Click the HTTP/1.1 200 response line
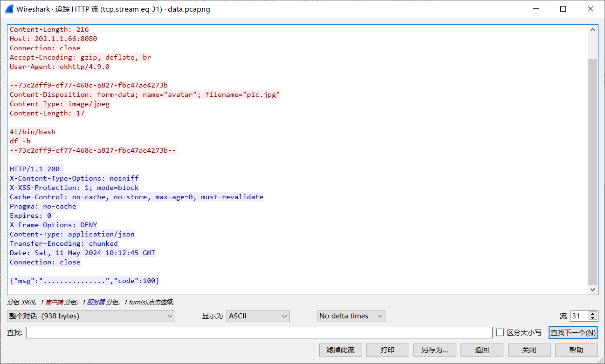Image resolution: width=605 pixels, height=364 pixels. pyautogui.click(x=37, y=169)
